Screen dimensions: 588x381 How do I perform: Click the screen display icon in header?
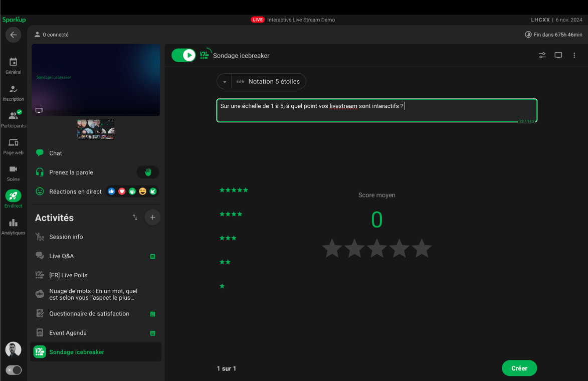pyautogui.click(x=558, y=55)
